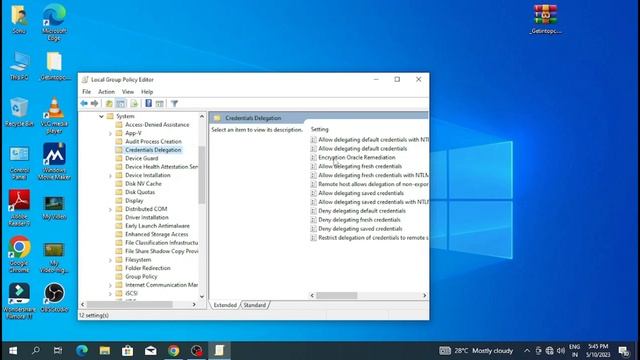
Task: Click the OBS Studio desktop icon
Action: coord(54,298)
